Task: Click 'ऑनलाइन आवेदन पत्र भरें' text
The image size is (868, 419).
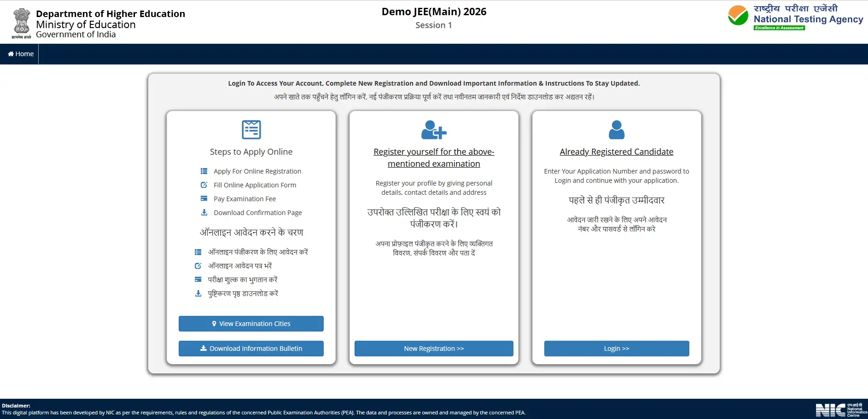Action: click(240, 266)
